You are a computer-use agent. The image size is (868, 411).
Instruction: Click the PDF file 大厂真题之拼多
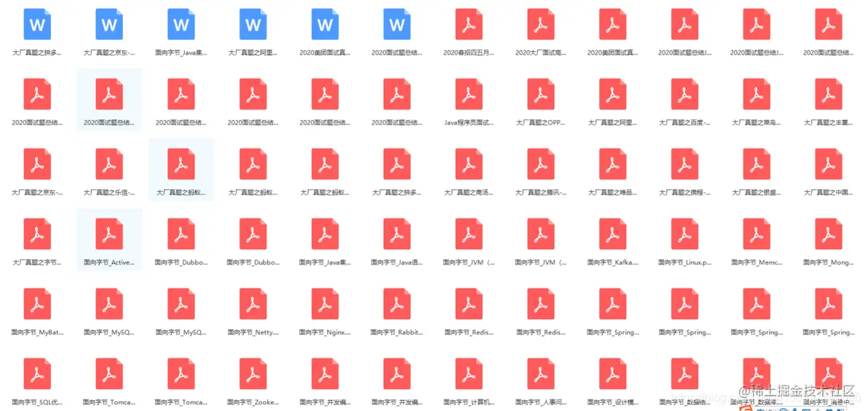pos(397,164)
